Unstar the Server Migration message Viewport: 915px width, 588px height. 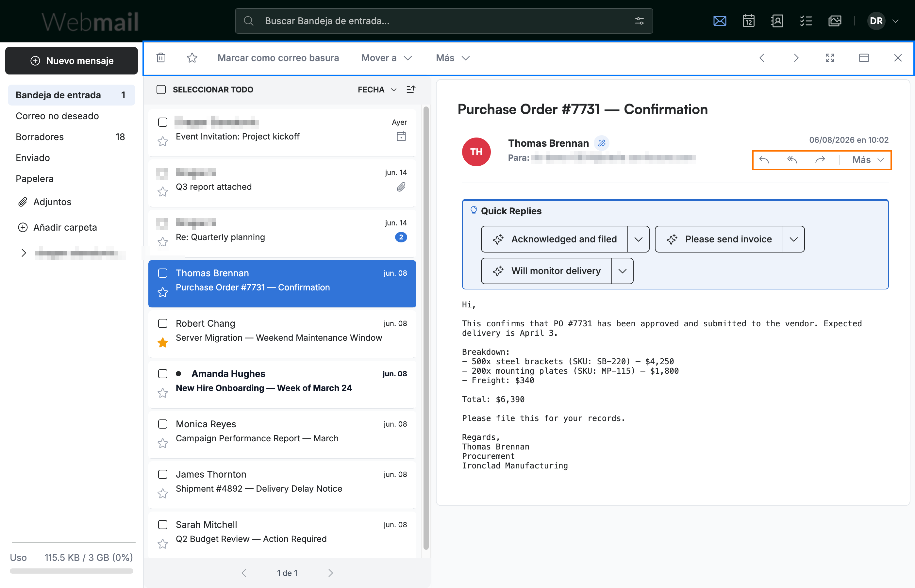pos(163,342)
